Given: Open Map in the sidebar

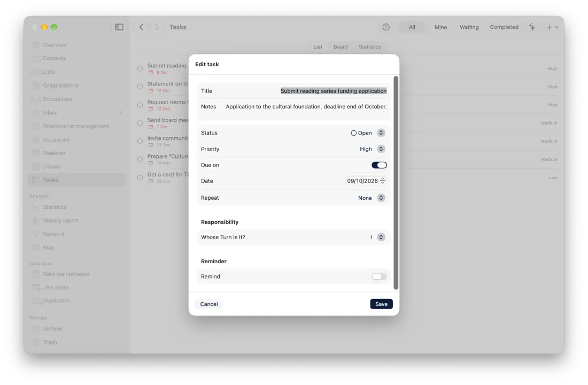Looking at the screenshot, I should (x=48, y=248).
